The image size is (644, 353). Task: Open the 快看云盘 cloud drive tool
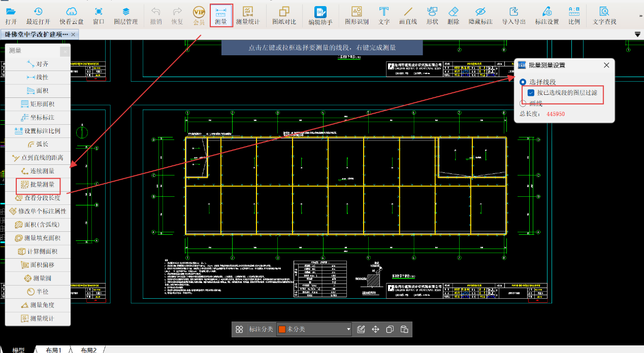click(73, 15)
